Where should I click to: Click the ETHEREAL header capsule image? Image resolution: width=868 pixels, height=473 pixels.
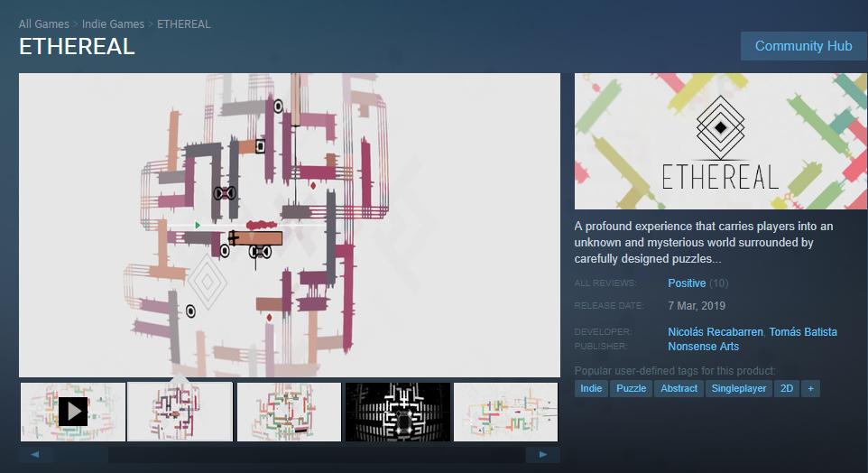click(721, 141)
